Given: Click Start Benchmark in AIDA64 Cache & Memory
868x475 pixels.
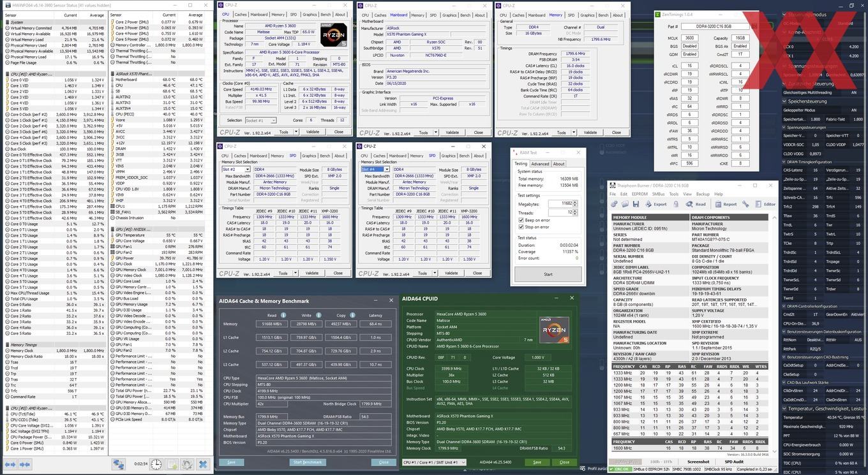Looking at the screenshot, I should click(x=308, y=462).
